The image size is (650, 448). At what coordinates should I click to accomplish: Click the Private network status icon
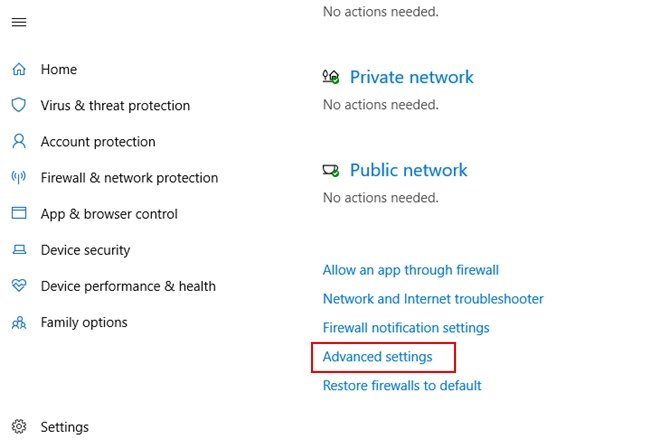pyautogui.click(x=331, y=77)
